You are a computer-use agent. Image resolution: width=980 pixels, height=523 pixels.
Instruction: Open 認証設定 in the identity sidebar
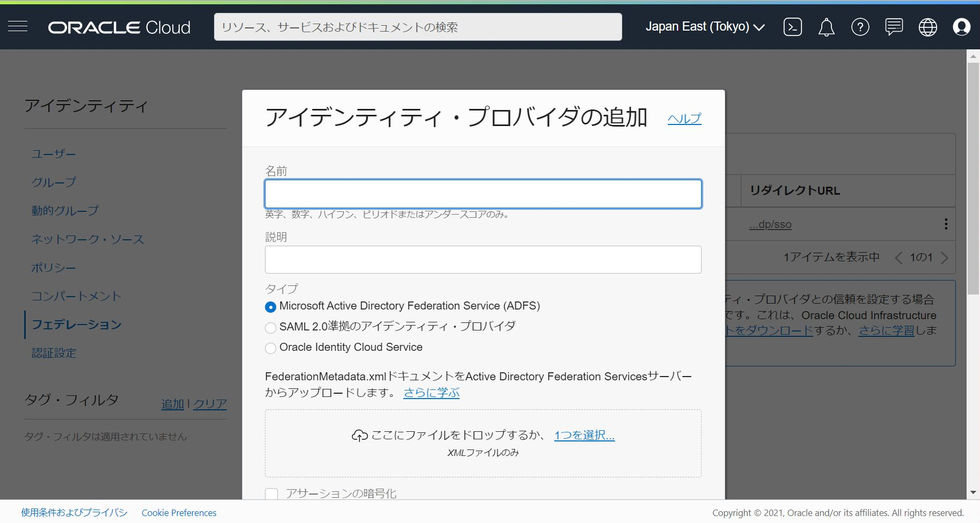(x=54, y=353)
